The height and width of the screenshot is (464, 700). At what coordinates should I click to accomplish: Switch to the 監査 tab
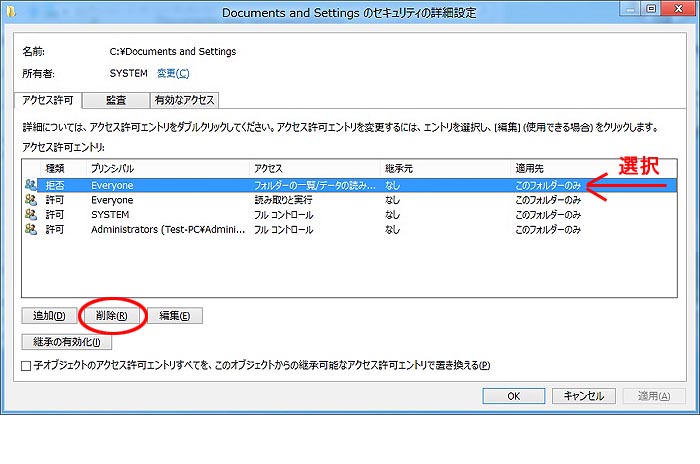pos(114,100)
